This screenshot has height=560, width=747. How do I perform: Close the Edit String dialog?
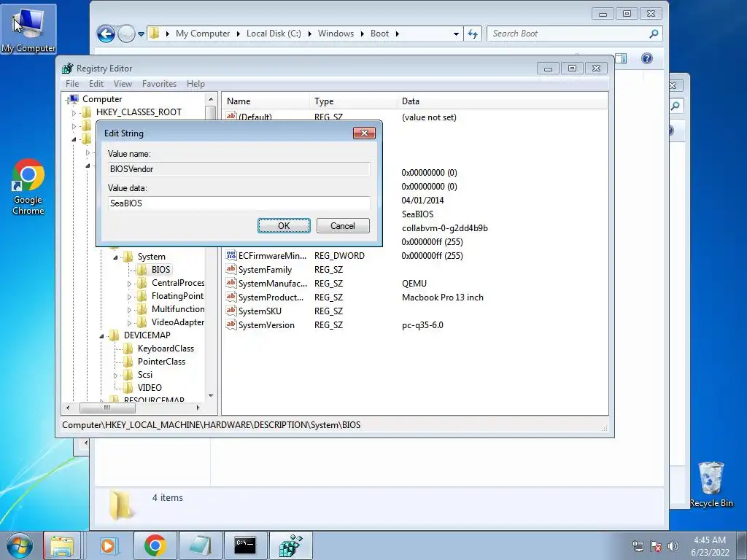pyautogui.click(x=364, y=133)
